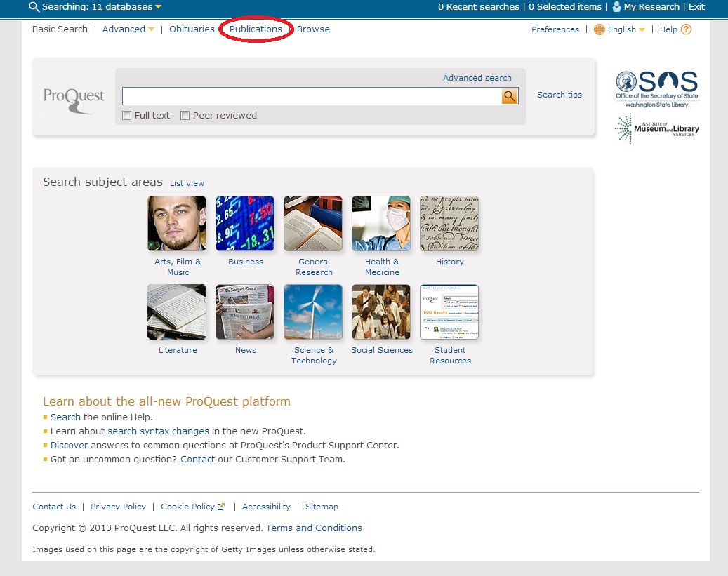Open the Institute of Museum and Library Services logo

pyautogui.click(x=657, y=128)
